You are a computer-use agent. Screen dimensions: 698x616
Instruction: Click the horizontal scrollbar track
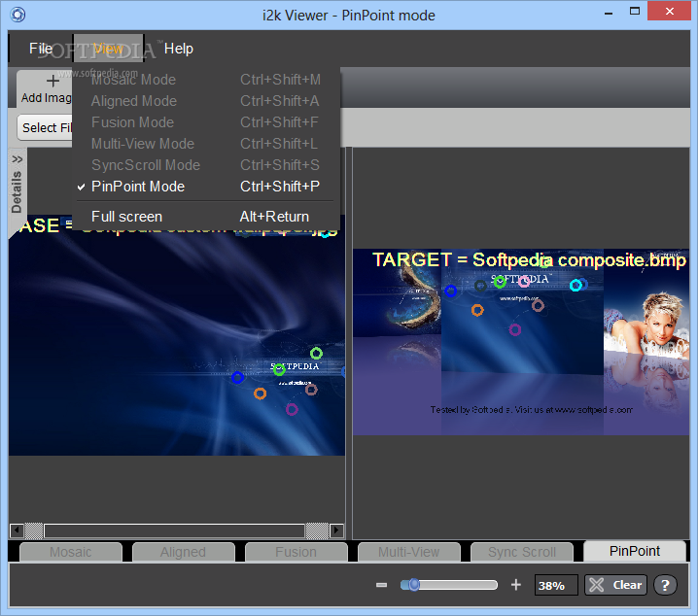pyautogui.click(x=174, y=530)
